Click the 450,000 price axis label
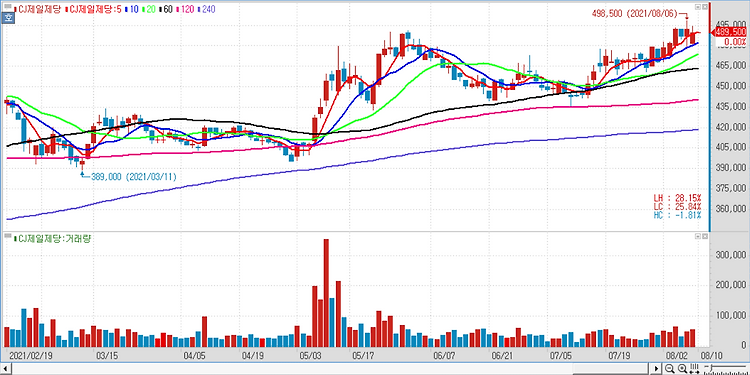The width and height of the screenshot is (750, 375). click(730, 86)
